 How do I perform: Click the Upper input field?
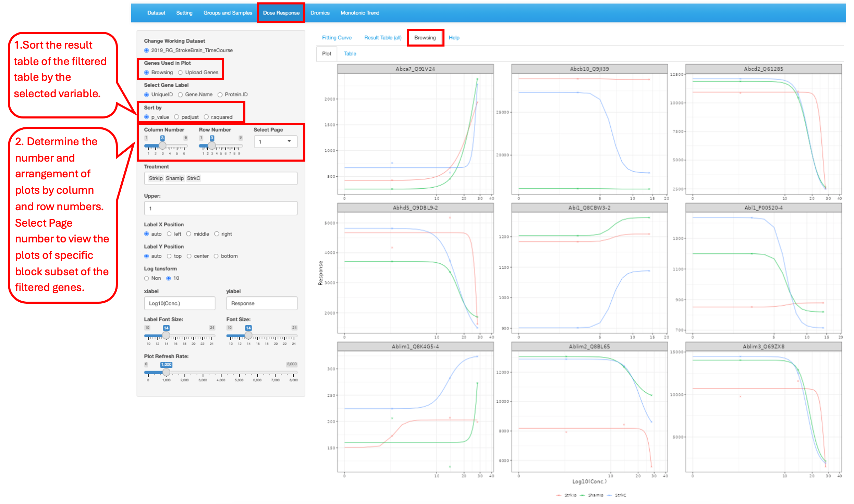[220, 209]
